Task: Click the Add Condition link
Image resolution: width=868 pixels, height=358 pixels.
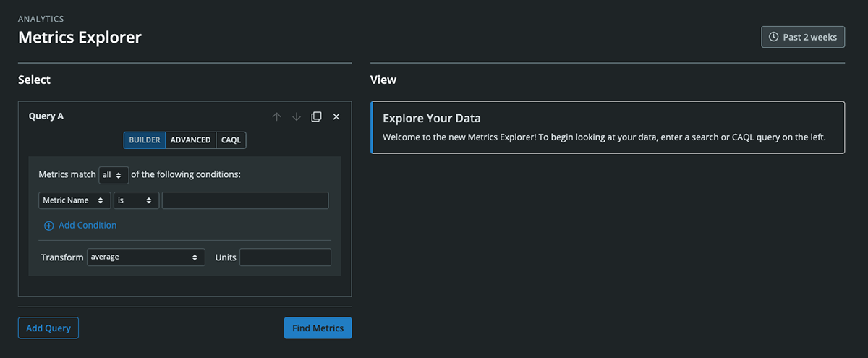Action: (88, 226)
